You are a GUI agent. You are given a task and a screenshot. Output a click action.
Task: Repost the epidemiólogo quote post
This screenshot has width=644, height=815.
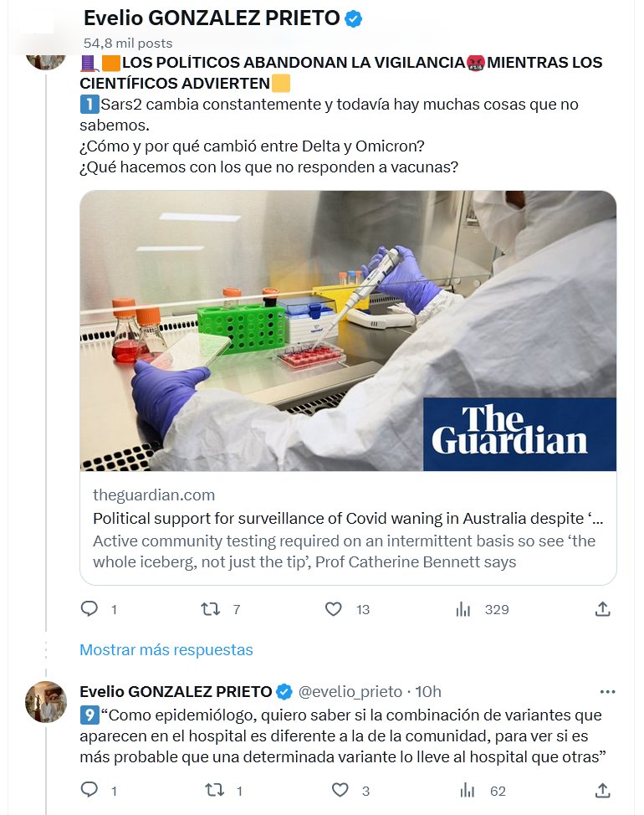[x=215, y=790]
